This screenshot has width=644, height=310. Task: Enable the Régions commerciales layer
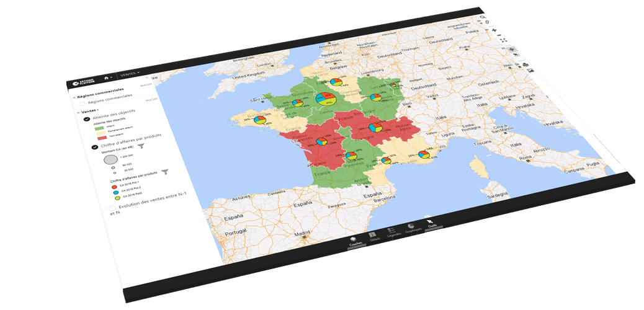(x=83, y=104)
